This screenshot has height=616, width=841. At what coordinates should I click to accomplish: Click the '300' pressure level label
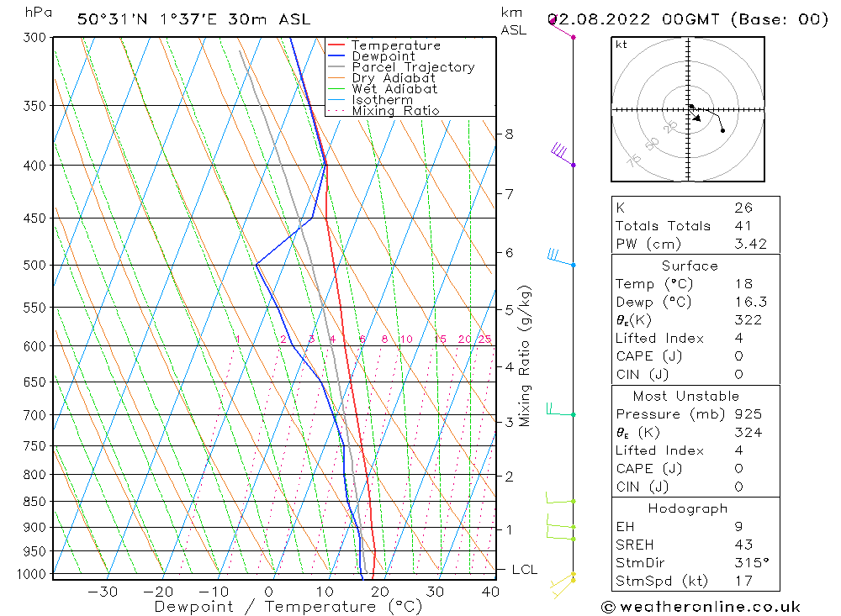(x=34, y=38)
